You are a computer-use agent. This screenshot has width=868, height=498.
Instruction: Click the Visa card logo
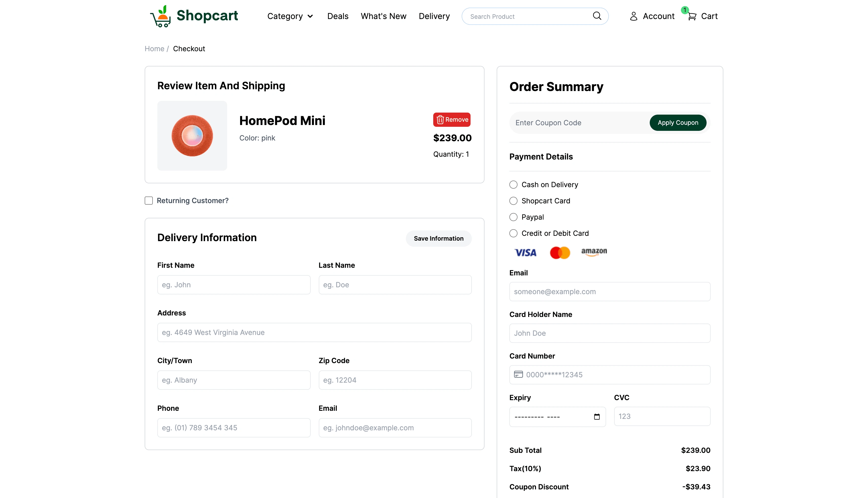(525, 252)
